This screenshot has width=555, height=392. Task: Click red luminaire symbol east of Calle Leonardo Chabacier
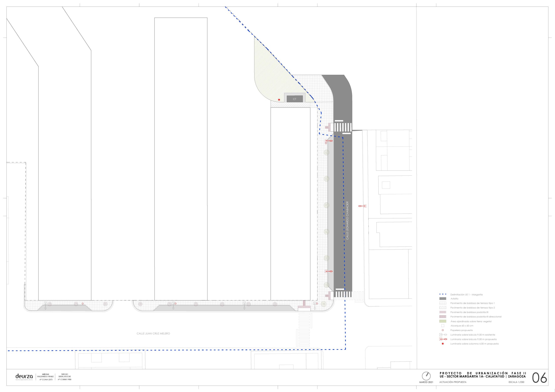pyautogui.click(x=362, y=206)
